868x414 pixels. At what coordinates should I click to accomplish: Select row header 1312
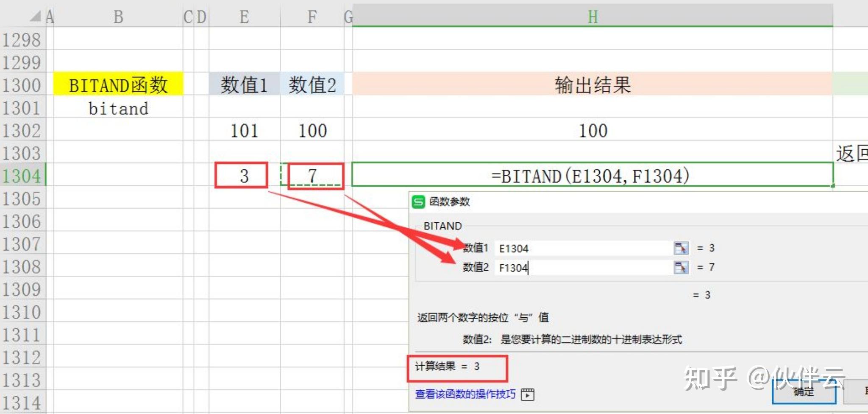coord(22,357)
